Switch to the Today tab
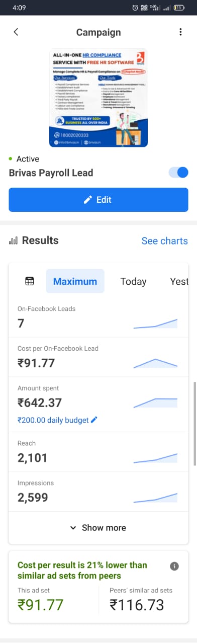The height and width of the screenshot is (644, 197). [x=133, y=281]
